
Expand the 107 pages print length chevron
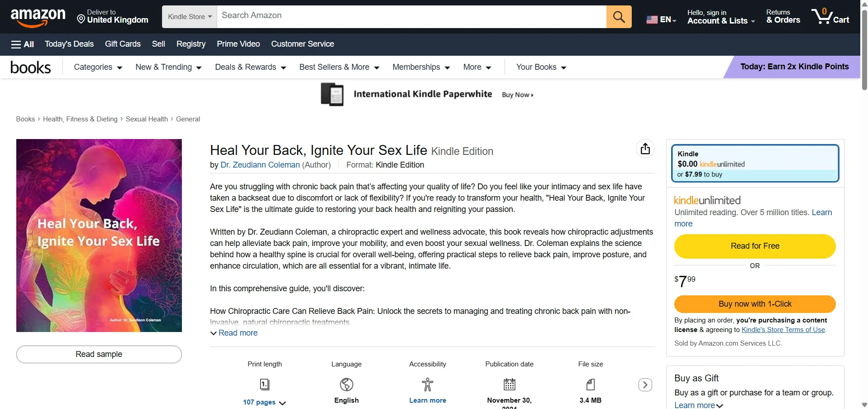[x=282, y=403]
